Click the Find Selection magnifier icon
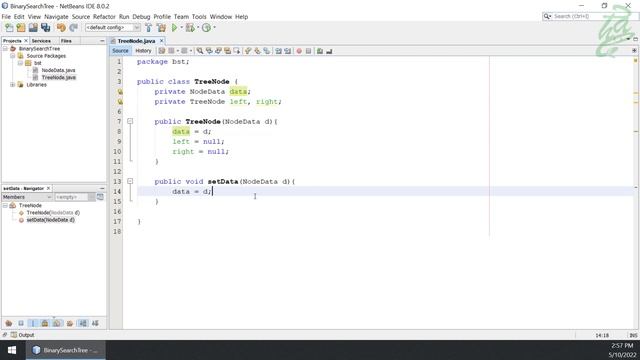640x360 pixels. 200,51
